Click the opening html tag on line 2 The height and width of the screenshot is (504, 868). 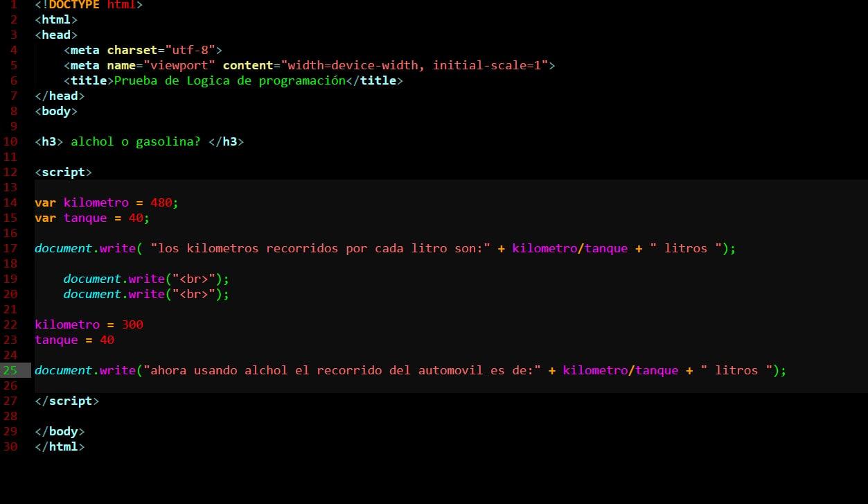click(x=56, y=19)
